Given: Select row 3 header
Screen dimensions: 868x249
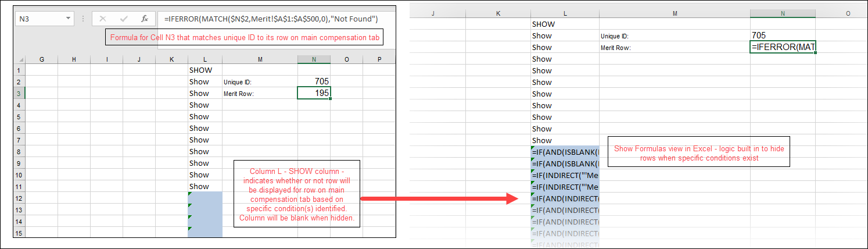Looking at the screenshot, I should tap(19, 93).
